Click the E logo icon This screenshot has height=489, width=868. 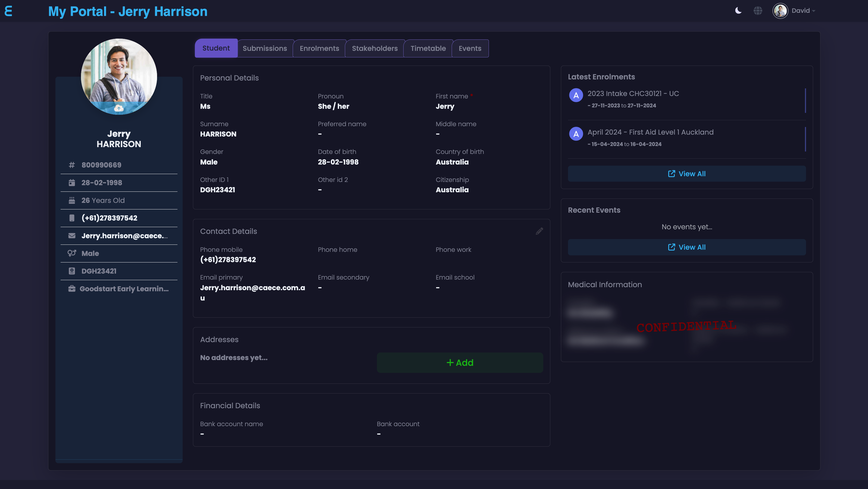coord(8,11)
